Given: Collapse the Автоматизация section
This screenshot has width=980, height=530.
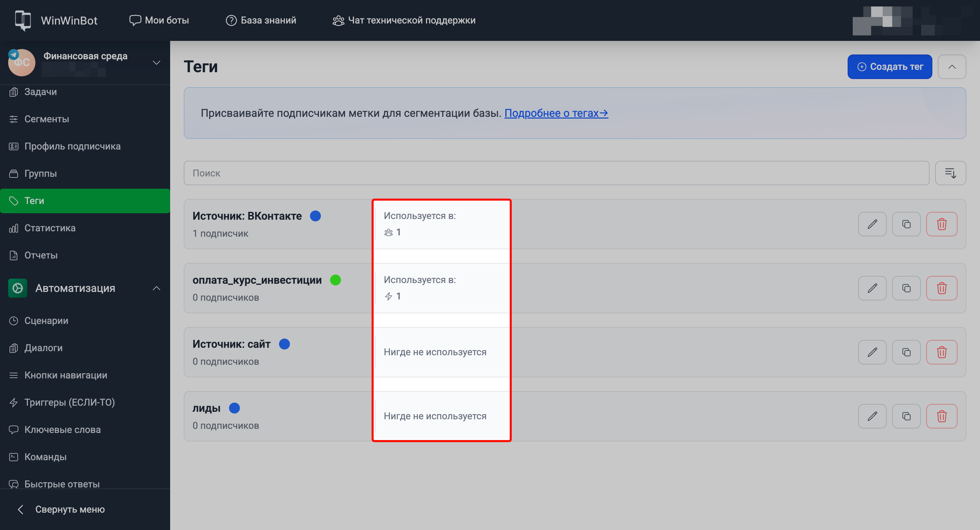Looking at the screenshot, I should coord(157,288).
